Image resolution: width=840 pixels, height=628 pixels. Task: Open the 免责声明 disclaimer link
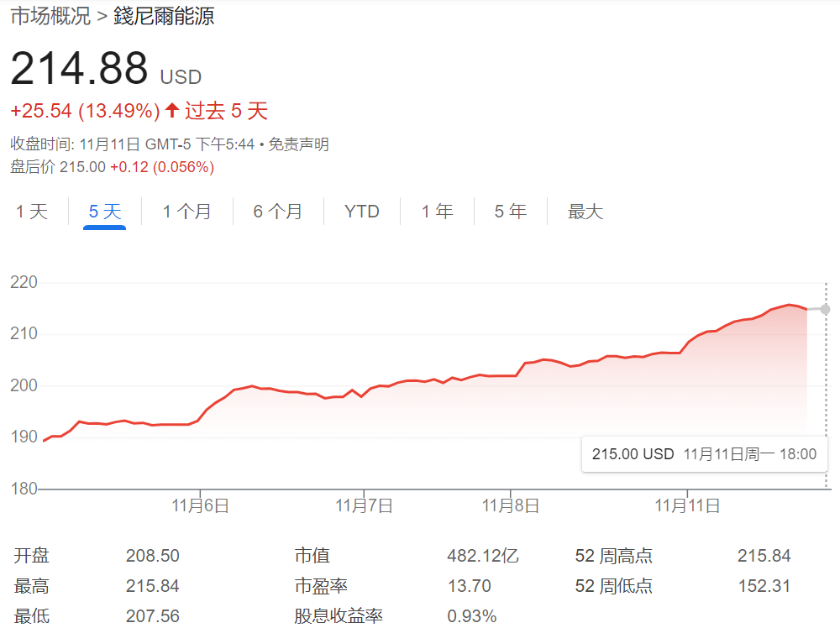(x=298, y=144)
